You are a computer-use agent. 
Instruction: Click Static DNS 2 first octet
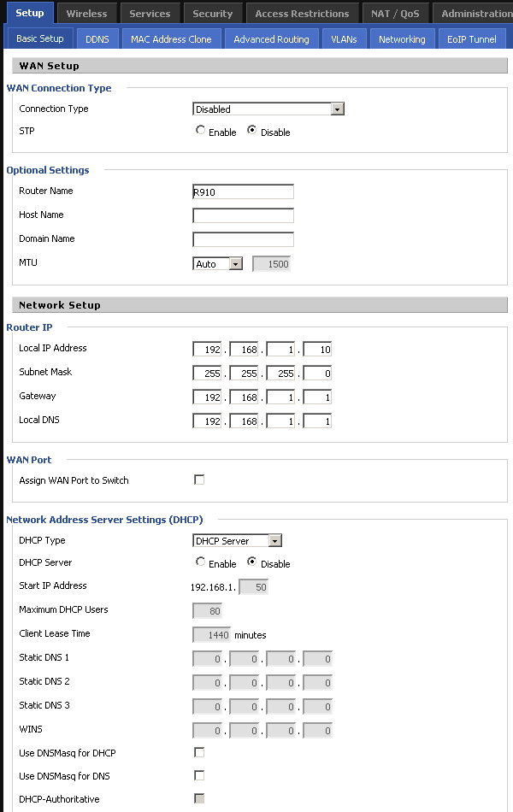point(207,683)
